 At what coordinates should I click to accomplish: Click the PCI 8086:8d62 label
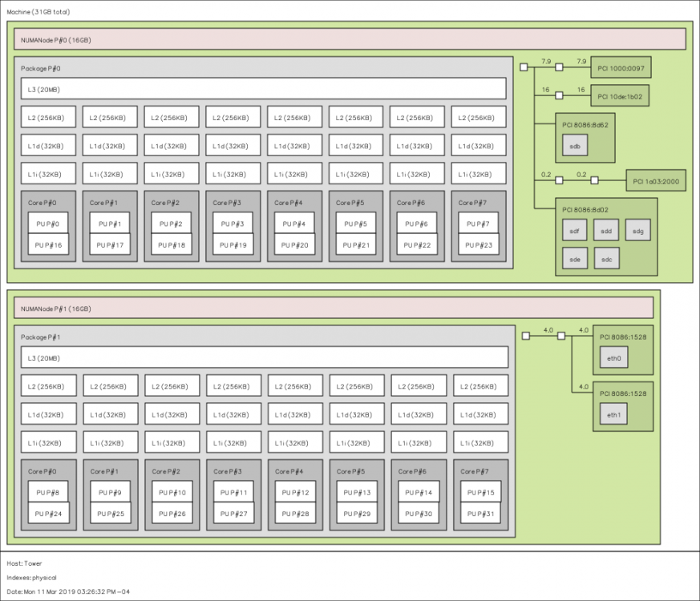click(585, 125)
